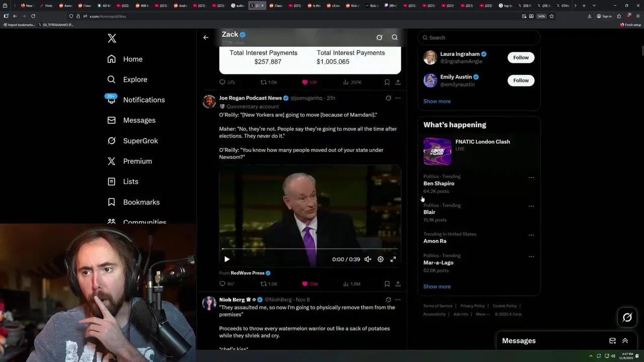Open more options on Nioh Berg post
644x362 pixels.
(398, 300)
